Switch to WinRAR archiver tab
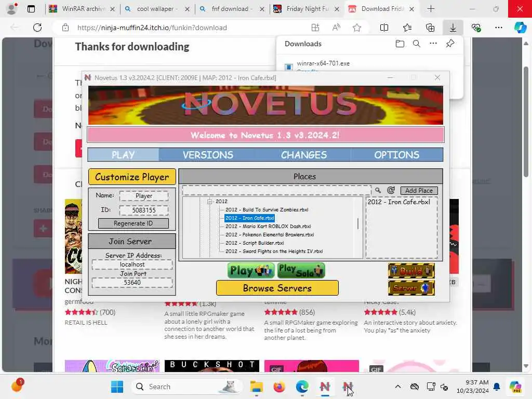The height and width of the screenshot is (399, 532). click(83, 9)
